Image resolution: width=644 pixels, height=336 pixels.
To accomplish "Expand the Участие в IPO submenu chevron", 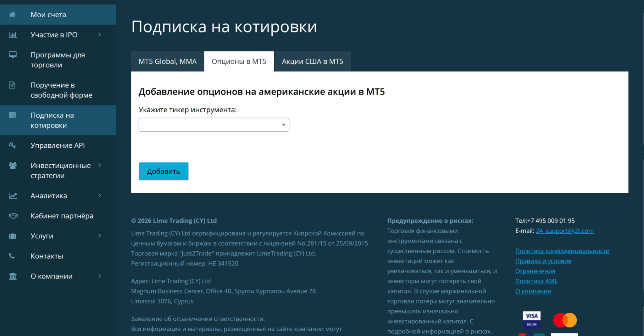I will pyautogui.click(x=100, y=35).
